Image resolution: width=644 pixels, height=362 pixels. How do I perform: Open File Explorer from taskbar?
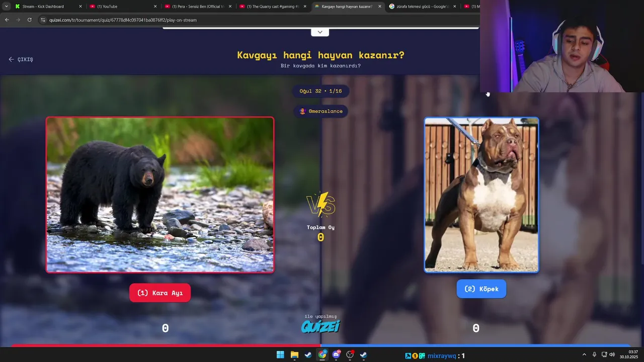(x=294, y=355)
